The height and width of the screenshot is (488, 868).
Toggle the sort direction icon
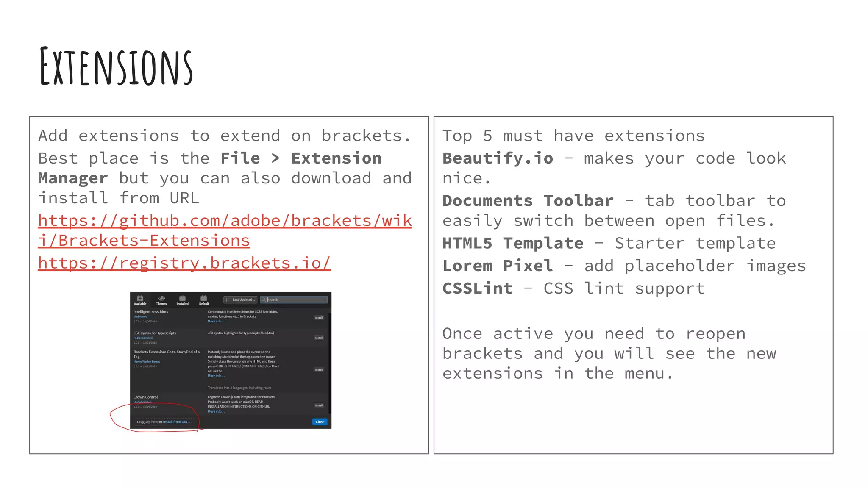pos(228,299)
